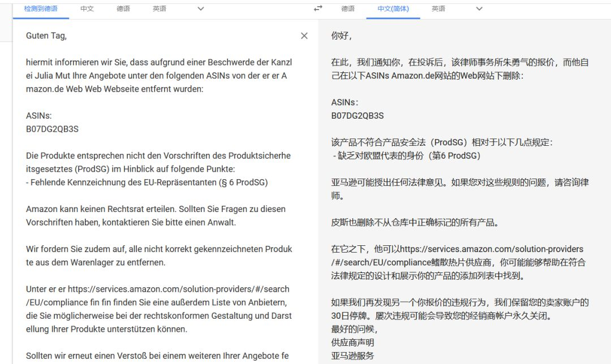This screenshot has height=364, width=611.
Task: Swap source and target languages
Action: (x=318, y=8)
